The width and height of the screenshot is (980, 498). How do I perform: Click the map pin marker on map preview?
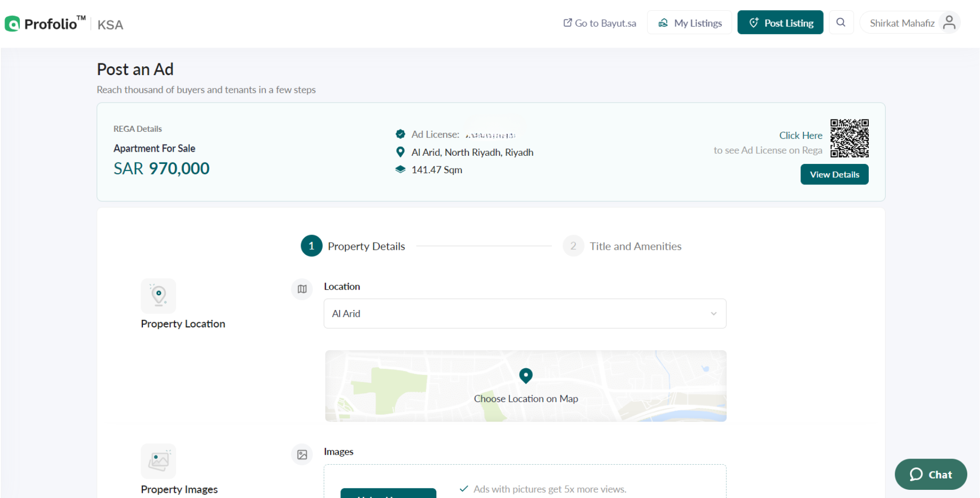[x=526, y=376]
